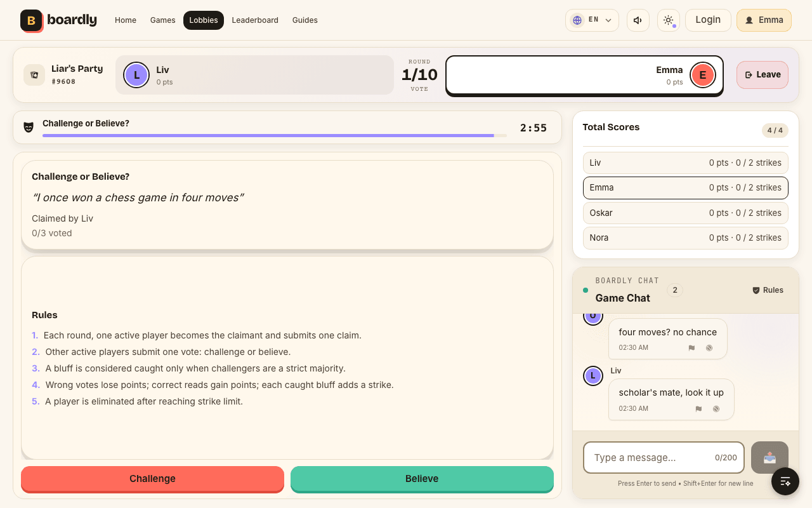The width and height of the screenshot is (812, 508).
Task: Open the EN language dropdown
Action: coord(592,20)
